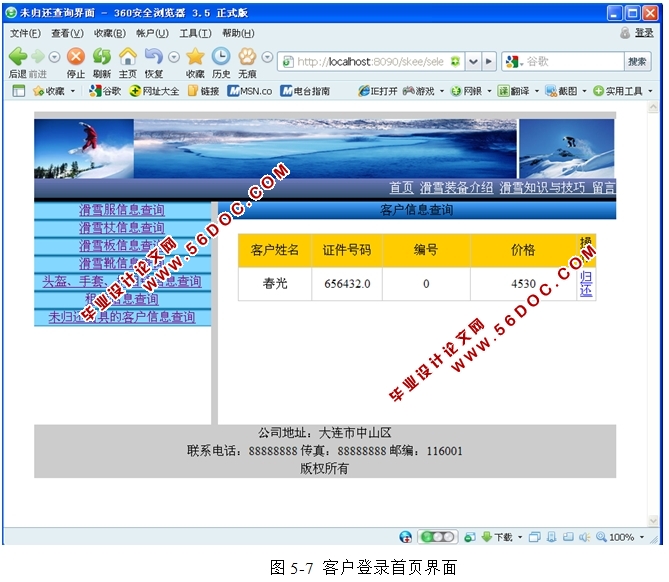The height and width of the screenshot is (582, 669).
Task: Expand the dropdown next to 无痕 button
Action: (267, 57)
